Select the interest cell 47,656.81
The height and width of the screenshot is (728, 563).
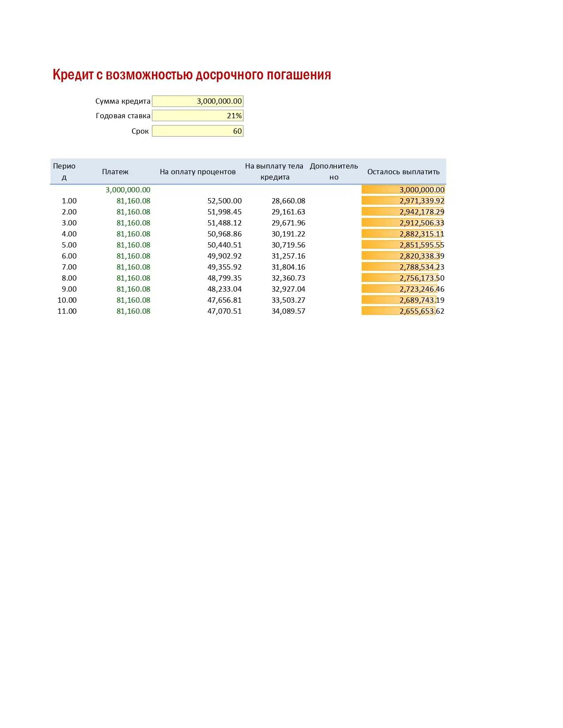pos(225,300)
